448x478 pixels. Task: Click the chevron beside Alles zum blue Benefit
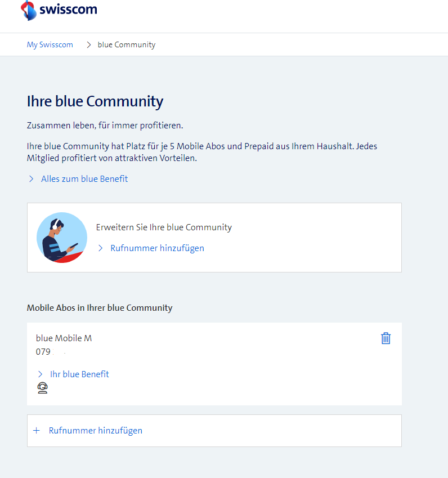tap(31, 179)
